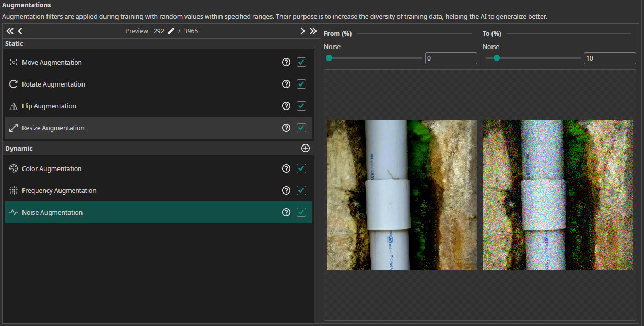Image resolution: width=644 pixels, height=326 pixels.
Task: Select the Move Augmentation item
Action: coord(52,62)
